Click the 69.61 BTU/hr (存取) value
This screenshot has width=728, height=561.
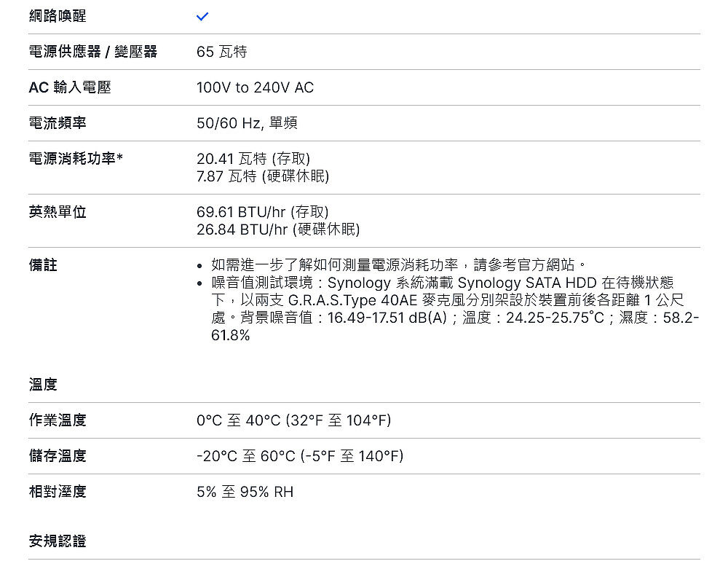tap(263, 212)
